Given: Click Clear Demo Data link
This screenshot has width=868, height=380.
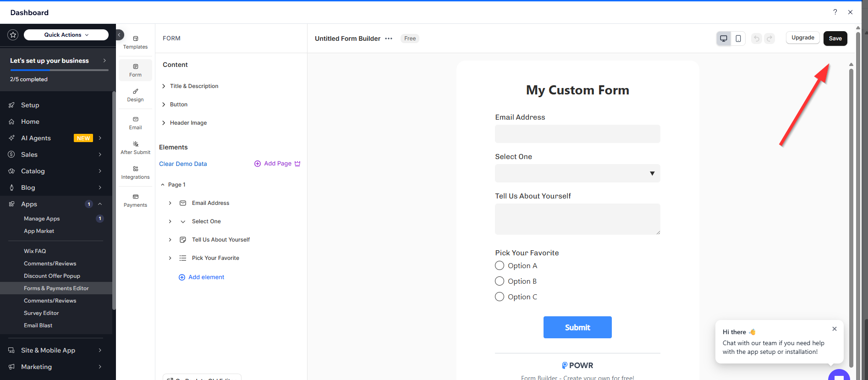Looking at the screenshot, I should 183,164.
